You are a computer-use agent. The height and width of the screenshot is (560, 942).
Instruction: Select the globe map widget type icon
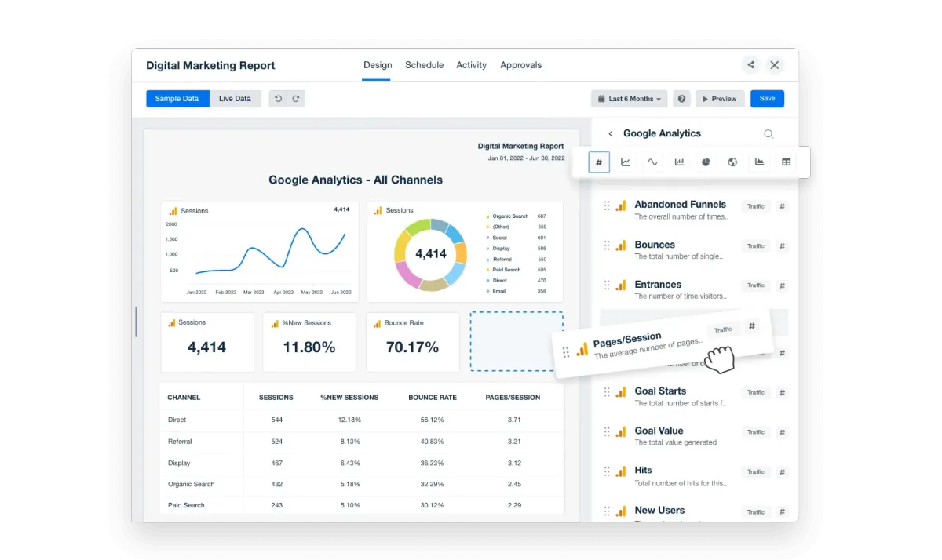tap(732, 162)
